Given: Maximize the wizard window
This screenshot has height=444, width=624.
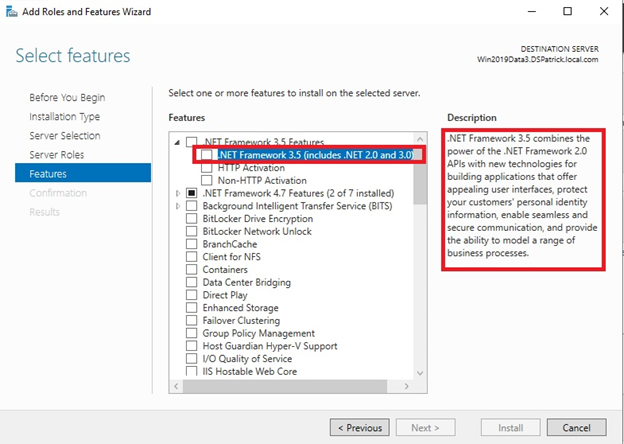Looking at the screenshot, I should pyautogui.click(x=567, y=11).
